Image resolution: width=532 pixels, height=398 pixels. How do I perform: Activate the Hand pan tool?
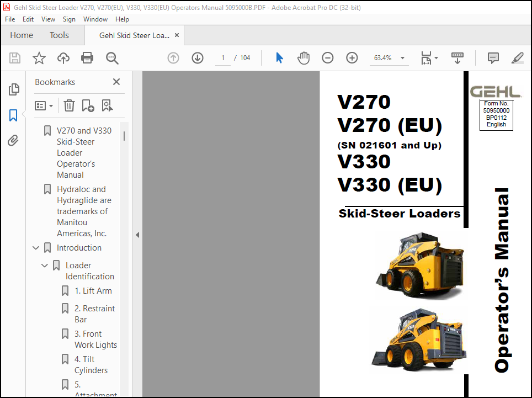(304, 58)
